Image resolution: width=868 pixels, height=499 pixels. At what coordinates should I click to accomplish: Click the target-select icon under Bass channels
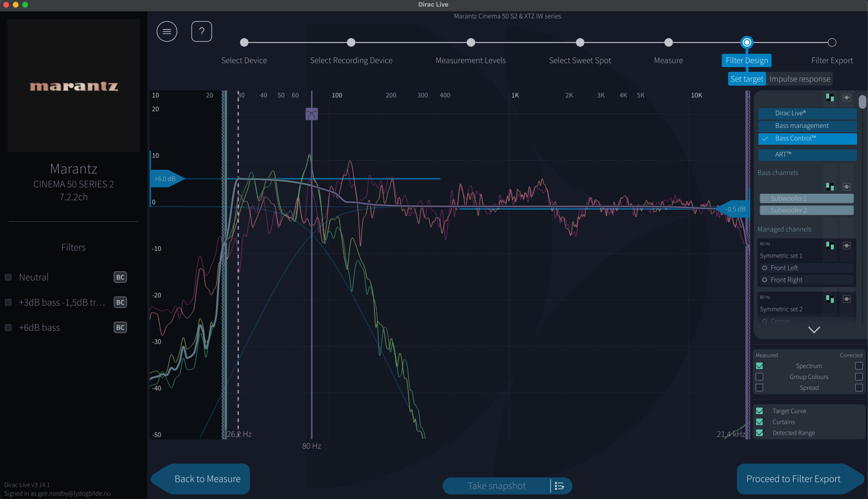846,187
